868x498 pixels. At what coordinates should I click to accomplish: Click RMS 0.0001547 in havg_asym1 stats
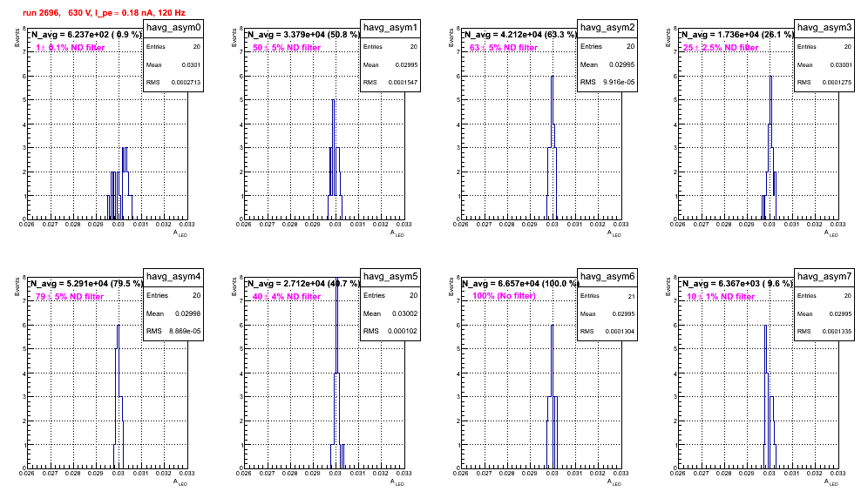point(390,82)
